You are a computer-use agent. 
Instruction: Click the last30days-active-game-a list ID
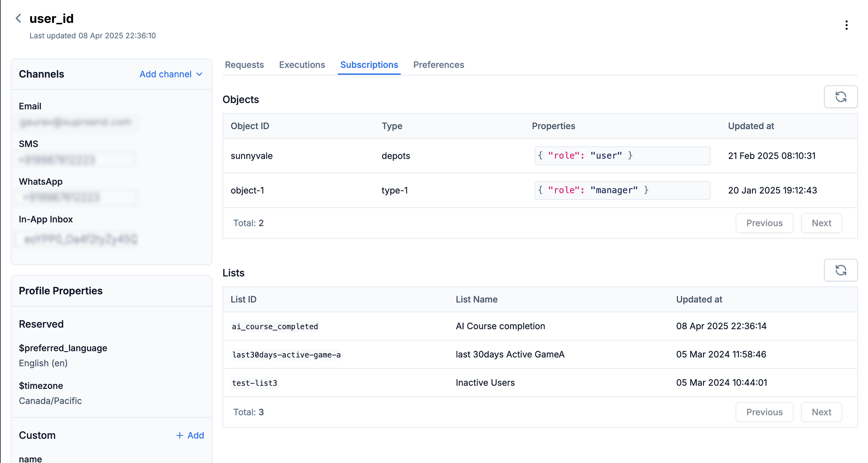point(286,355)
